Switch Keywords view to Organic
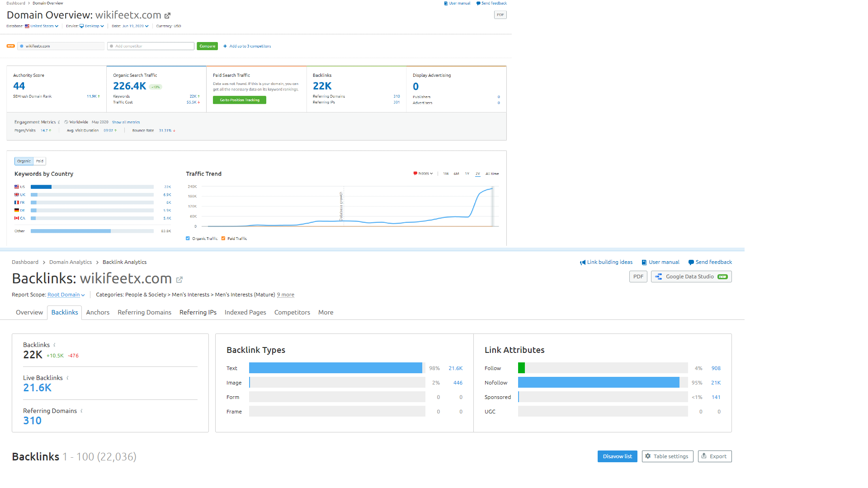The height and width of the screenshot is (488, 868). coord(24,161)
